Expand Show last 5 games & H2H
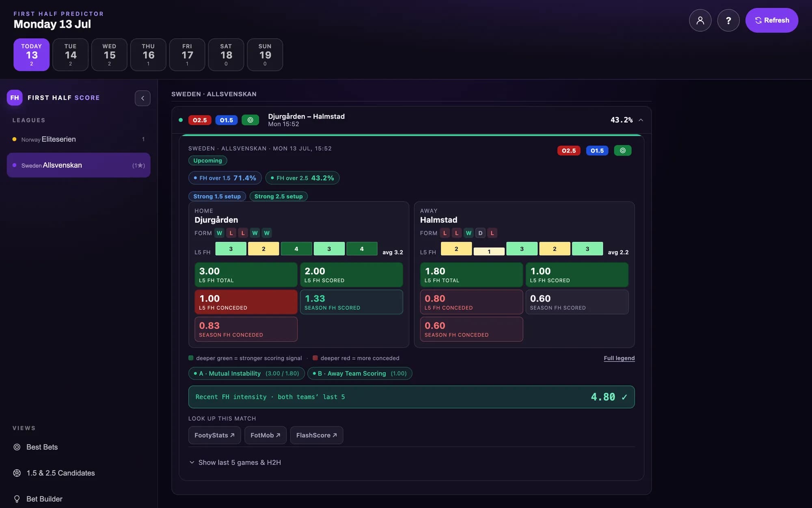The width and height of the screenshot is (812, 508). tap(235, 462)
